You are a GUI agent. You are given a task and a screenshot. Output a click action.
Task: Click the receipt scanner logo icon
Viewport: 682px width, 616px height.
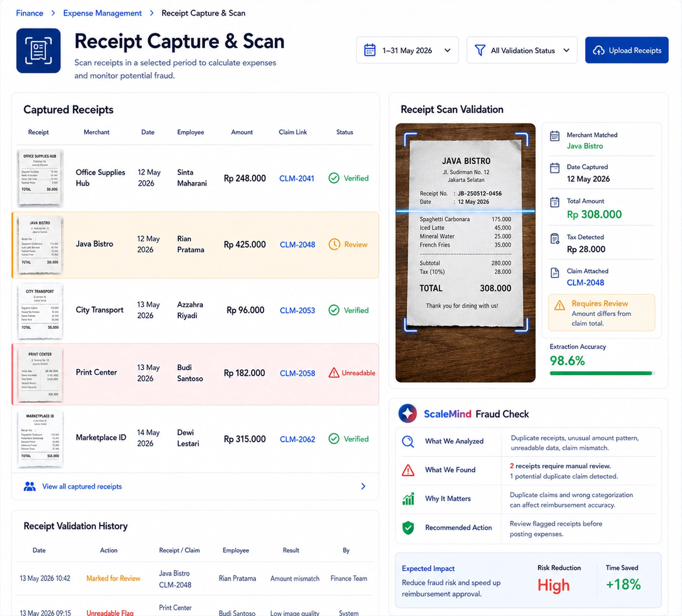click(38, 51)
